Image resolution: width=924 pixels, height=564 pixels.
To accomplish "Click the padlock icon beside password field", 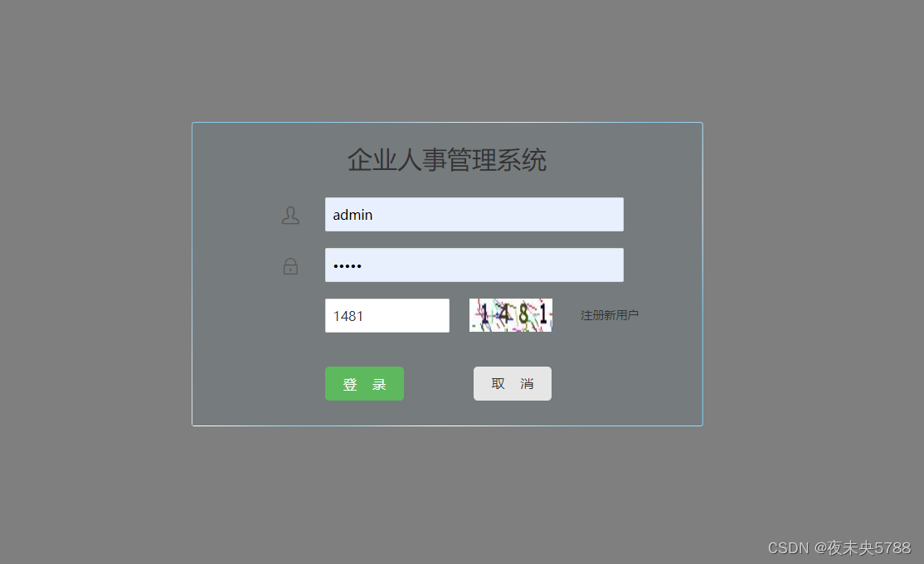I will pyautogui.click(x=290, y=266).
